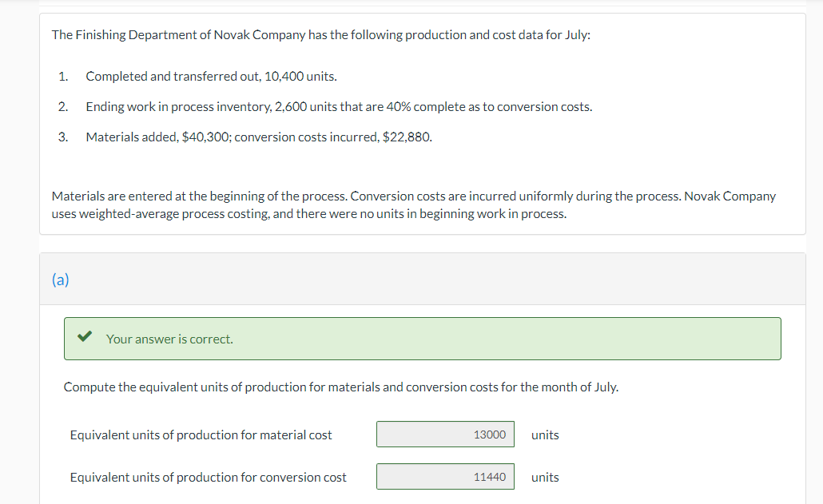Viewport: 823px width, 504px height.
Task: Click the gray part (a) header bar
Action: point(431,280)
